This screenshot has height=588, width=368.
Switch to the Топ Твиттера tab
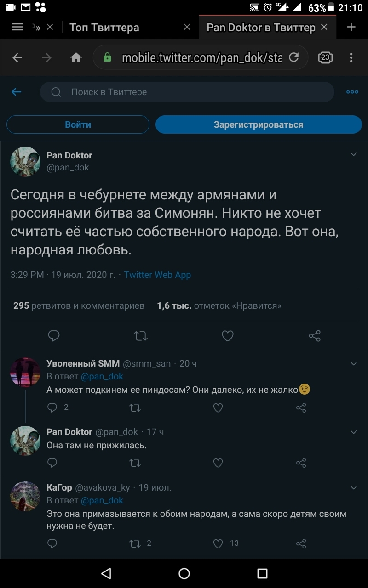pyautogui.click(x=104, y=28)
